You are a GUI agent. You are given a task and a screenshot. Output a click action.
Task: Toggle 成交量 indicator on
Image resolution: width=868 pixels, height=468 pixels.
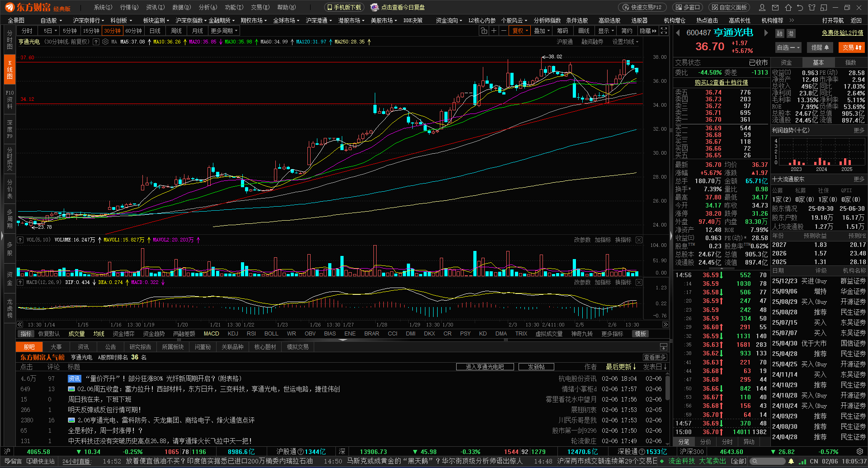coord(76,334)
